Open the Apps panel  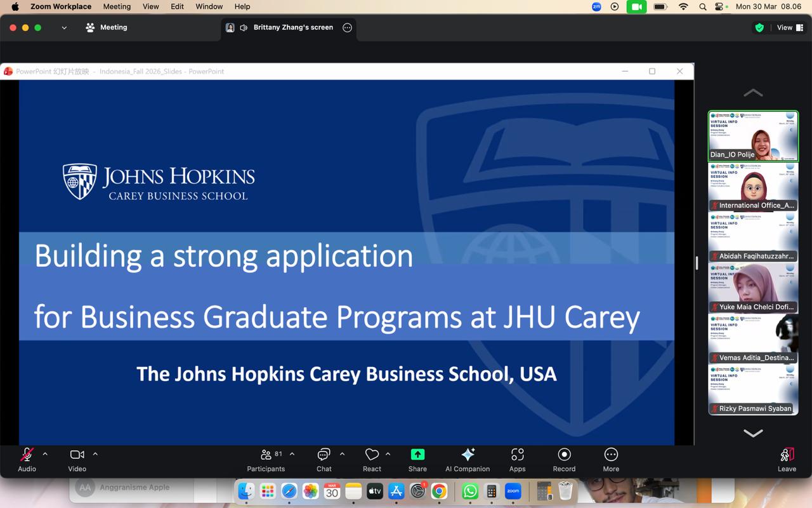(517, 460)
